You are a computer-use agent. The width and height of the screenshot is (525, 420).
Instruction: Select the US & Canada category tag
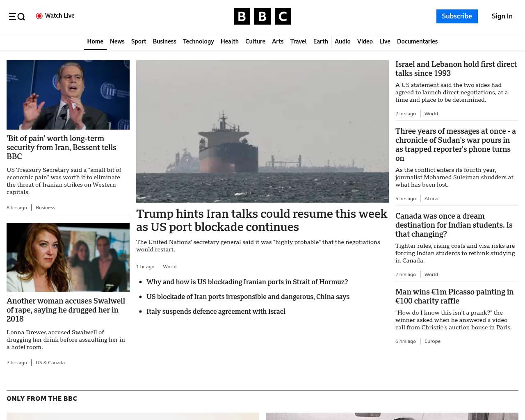pos(50,363)
